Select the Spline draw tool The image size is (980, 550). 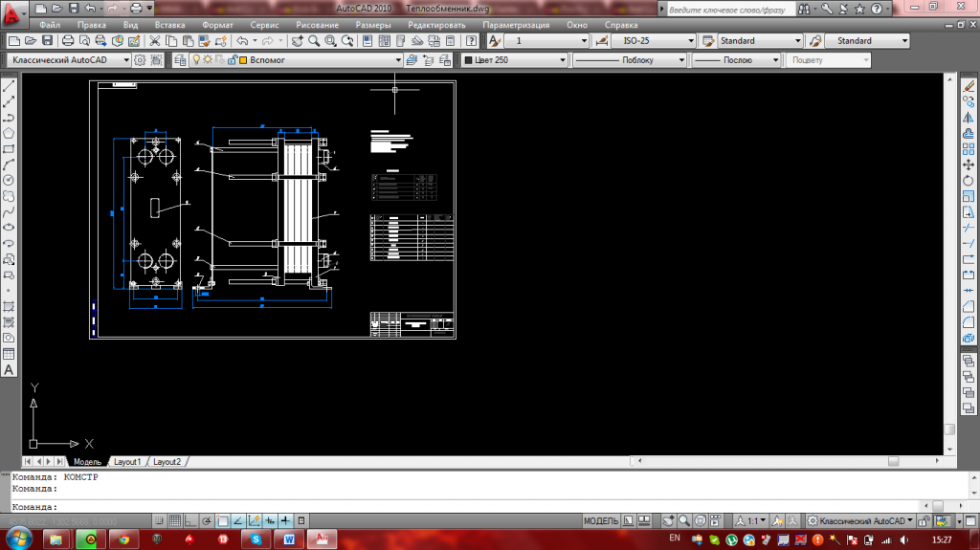pyautogui.click(x=9, y=212)
